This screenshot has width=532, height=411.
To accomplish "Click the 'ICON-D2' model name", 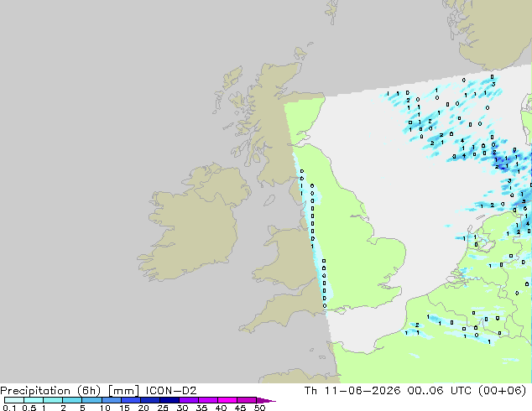I will [171, 391].
